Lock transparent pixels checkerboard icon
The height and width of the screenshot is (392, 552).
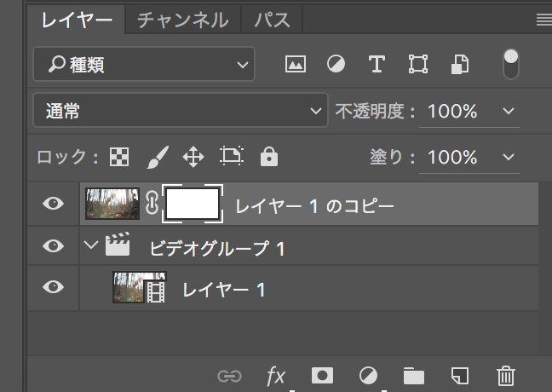pyautogui.click(x=119, y=157)
